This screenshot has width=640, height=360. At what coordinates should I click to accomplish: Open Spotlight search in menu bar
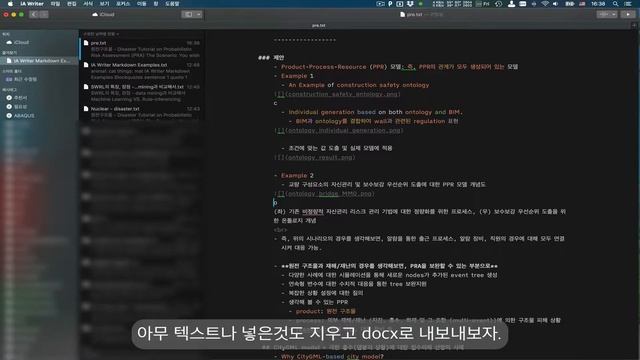coord(615,4)
